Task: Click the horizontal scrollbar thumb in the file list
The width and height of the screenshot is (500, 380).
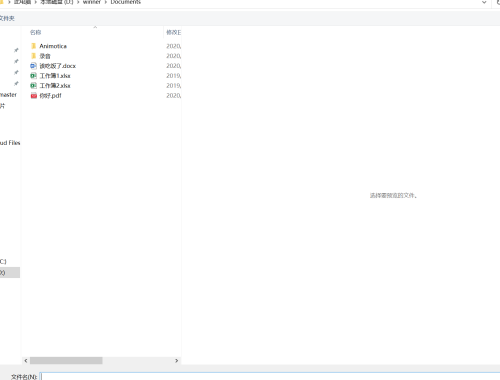Action: click(66, 361)
